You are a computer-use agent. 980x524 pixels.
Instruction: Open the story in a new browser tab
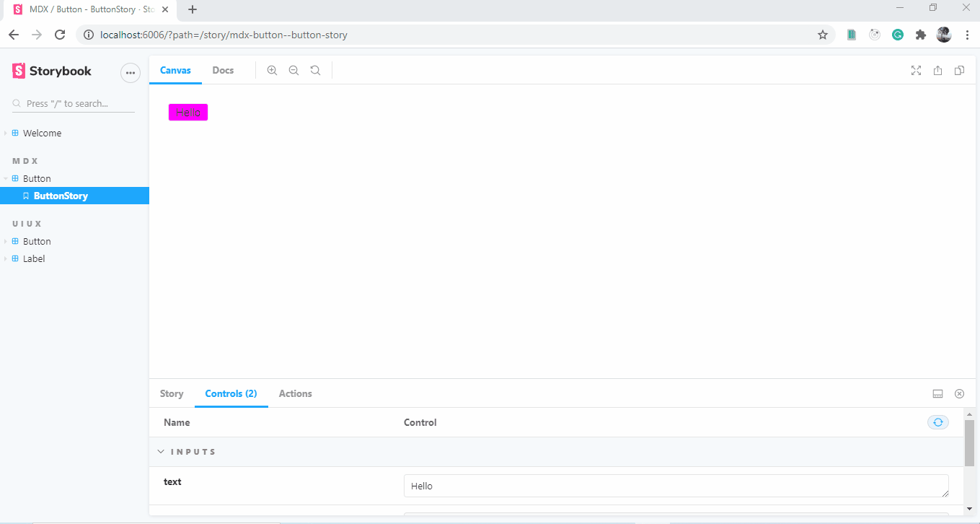[937, 70]
